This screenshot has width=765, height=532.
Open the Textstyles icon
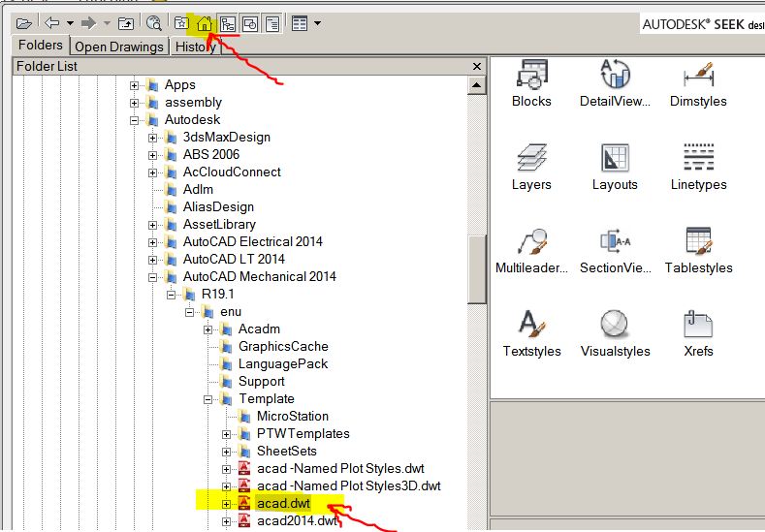point(531,333)
